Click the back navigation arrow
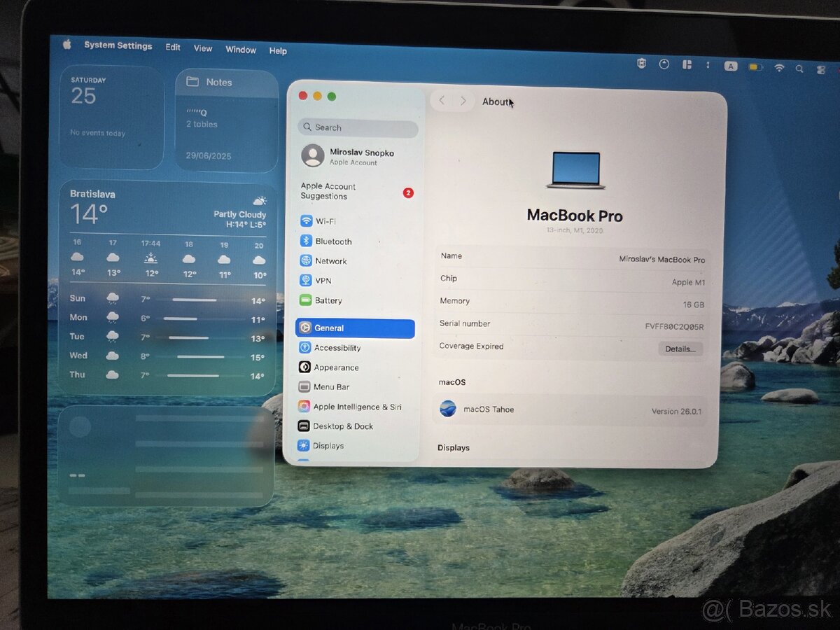 [442, 101]
